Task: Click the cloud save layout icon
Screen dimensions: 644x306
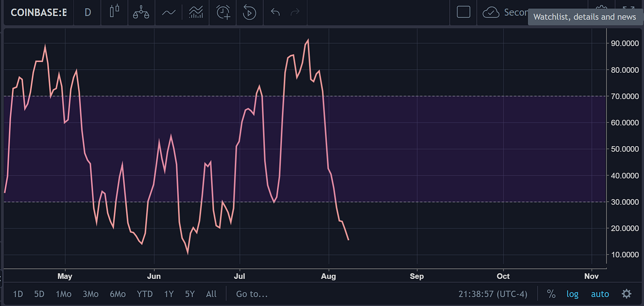Action: [x=491, y=12]
